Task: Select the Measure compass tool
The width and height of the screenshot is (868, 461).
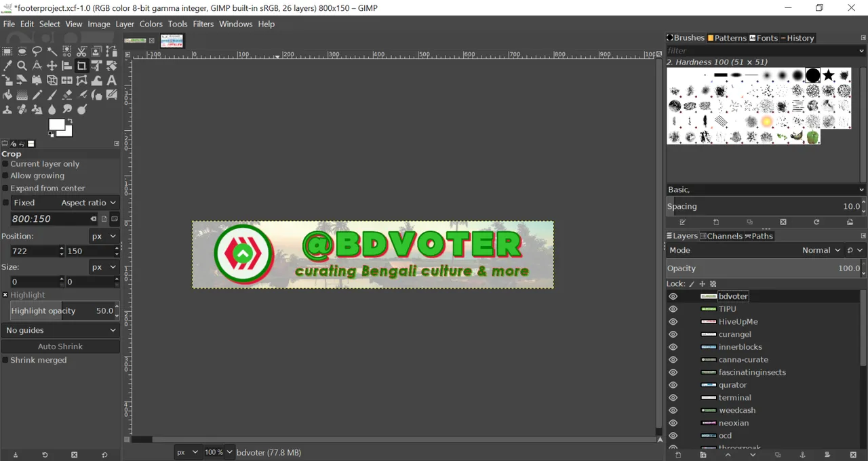Action: click(x=37, y=66)
